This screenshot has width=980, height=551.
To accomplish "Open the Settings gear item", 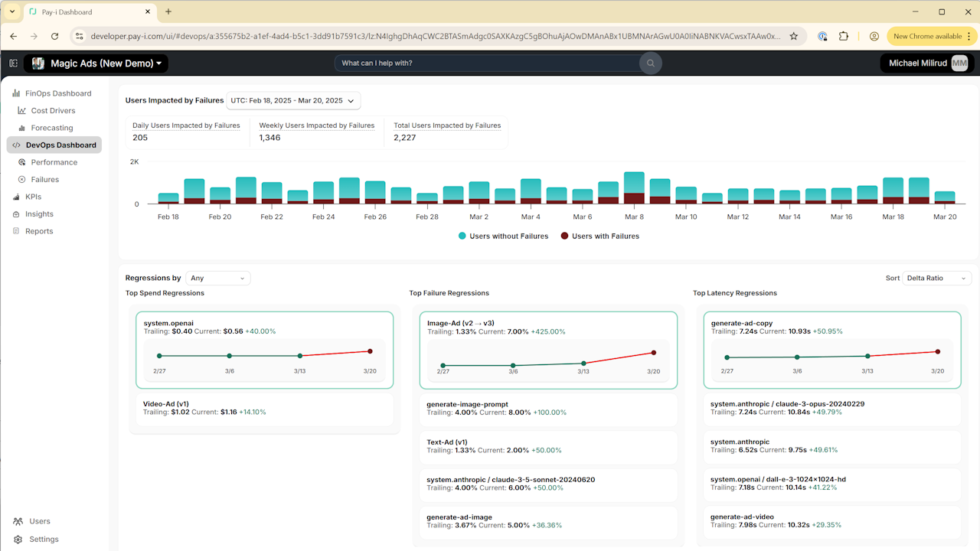I will coord(36,539).
